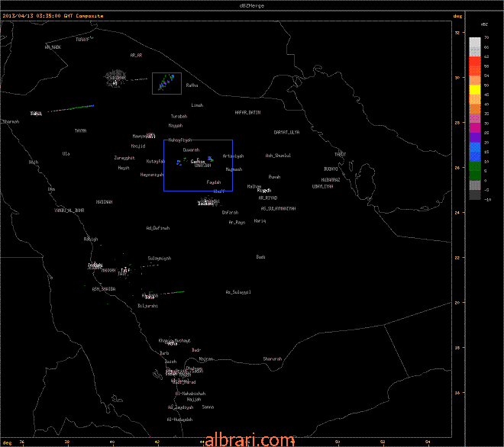Click the Dafarah label
This screenshot has width=504, height=447.
(230, 213)
